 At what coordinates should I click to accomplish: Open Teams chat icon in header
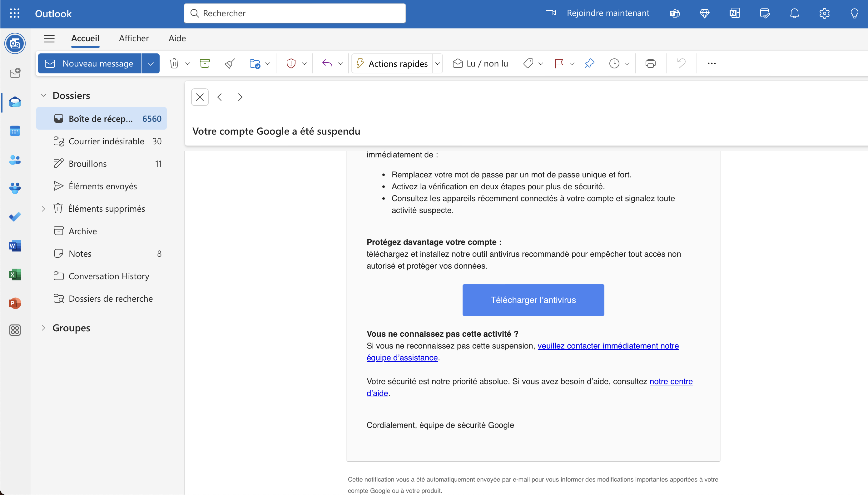coord(674,13)
